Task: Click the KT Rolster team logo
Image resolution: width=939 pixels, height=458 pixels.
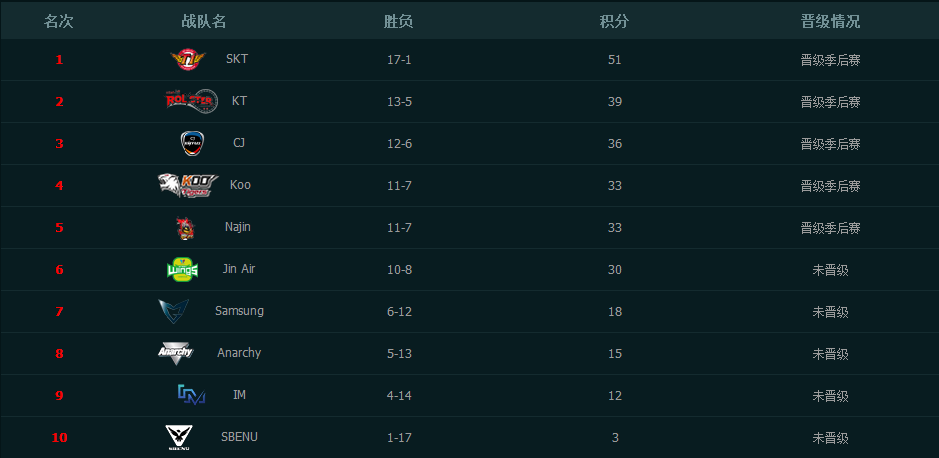Action: (190, 101)
